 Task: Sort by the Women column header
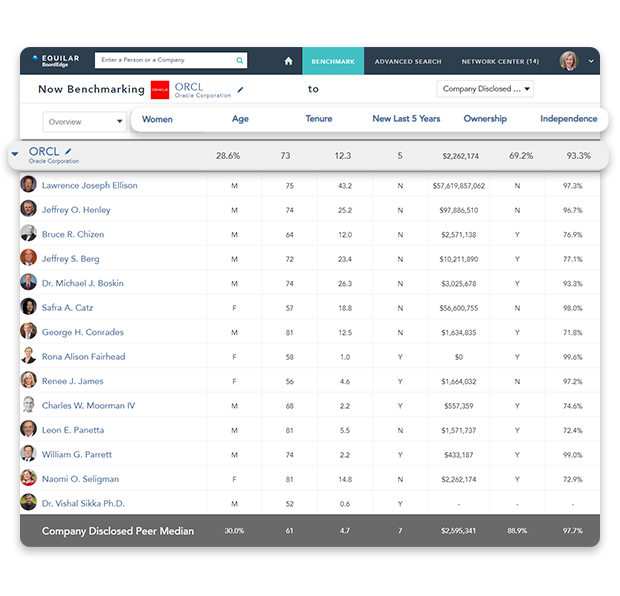pos(157,119)
